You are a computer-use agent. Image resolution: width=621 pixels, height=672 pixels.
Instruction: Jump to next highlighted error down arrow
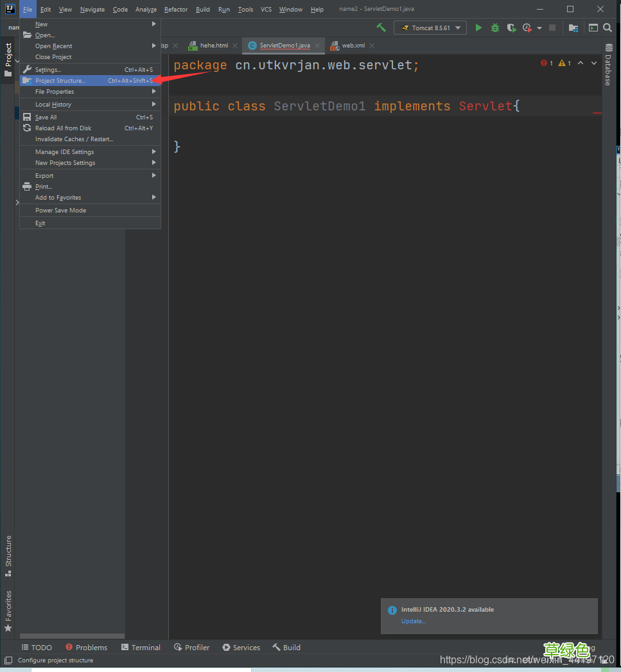pyautogui.click(x=594, y=63)
